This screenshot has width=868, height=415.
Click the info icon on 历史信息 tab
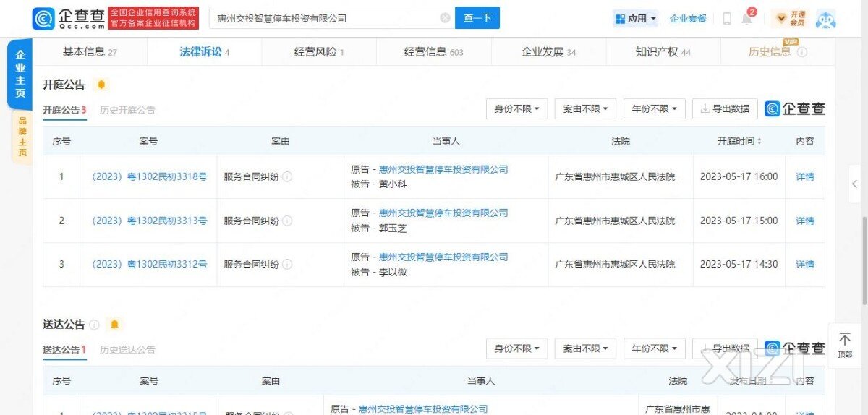click(802, 52)
